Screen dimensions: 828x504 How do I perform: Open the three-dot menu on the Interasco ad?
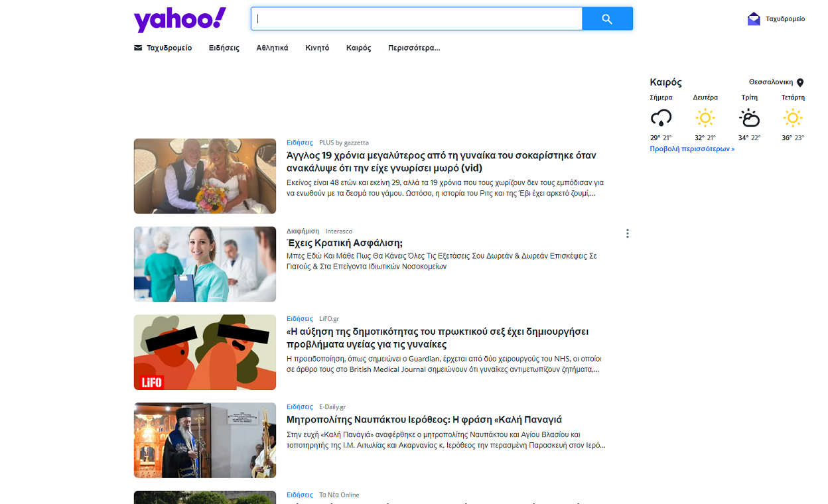627,233
